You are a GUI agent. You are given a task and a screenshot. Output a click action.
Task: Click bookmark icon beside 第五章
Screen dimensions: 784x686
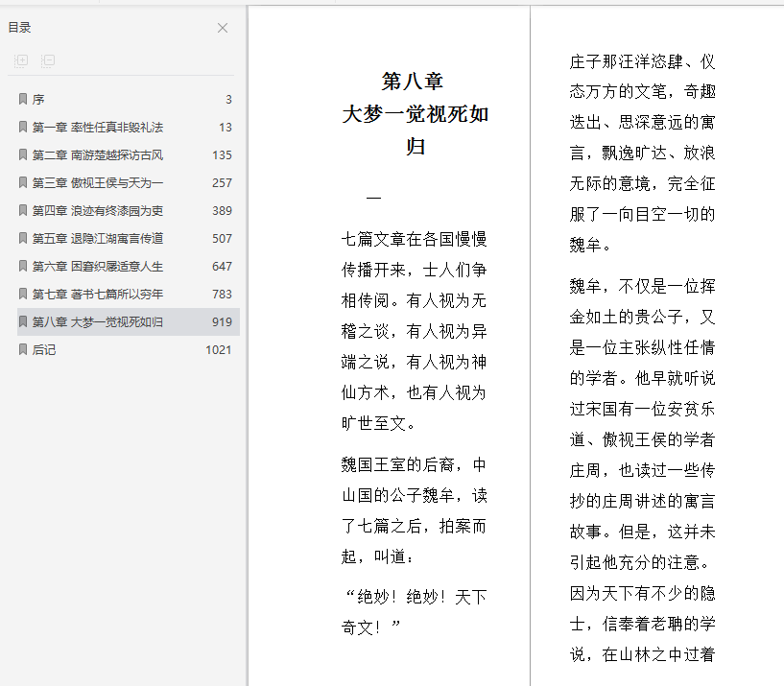point(22,238)
